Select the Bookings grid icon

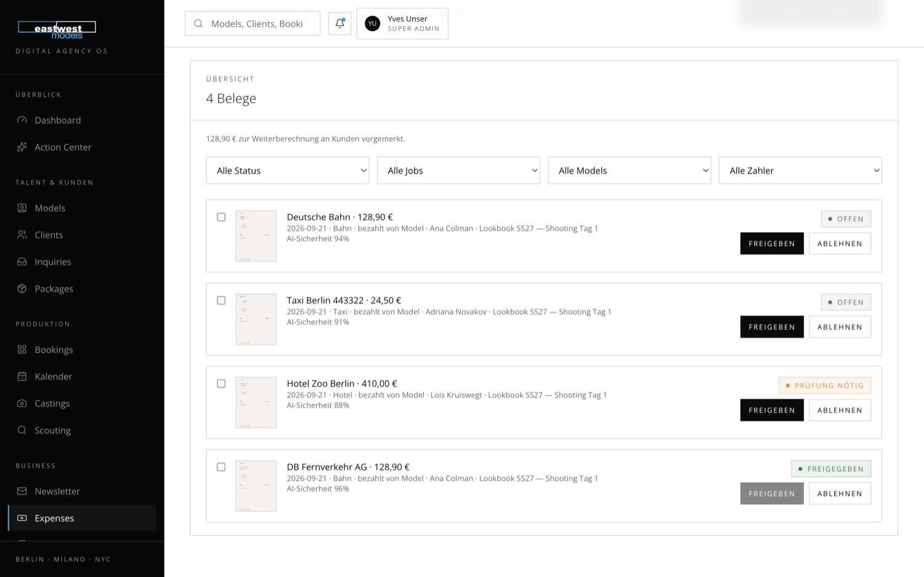[22, 349]
